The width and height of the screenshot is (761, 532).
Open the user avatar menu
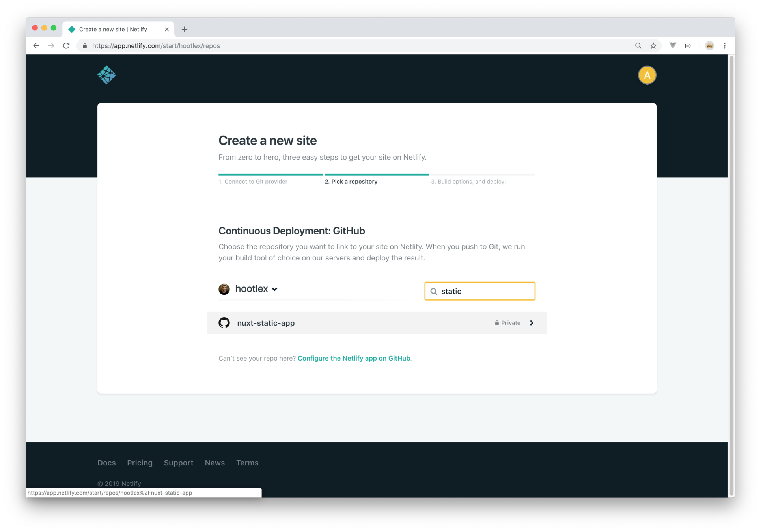[647, 75]
